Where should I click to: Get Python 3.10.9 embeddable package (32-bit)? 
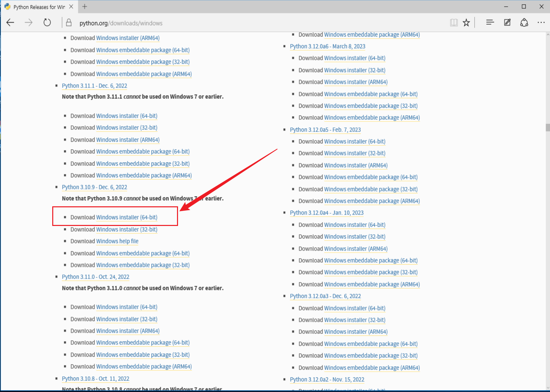(x=143, y=265)
